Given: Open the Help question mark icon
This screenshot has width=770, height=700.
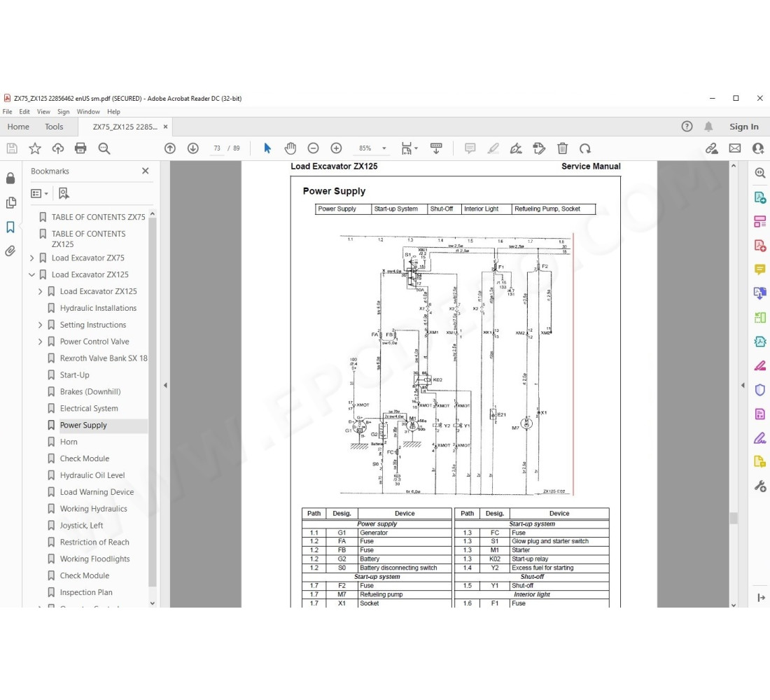Looking at the screenshot, I should [687, 127].
